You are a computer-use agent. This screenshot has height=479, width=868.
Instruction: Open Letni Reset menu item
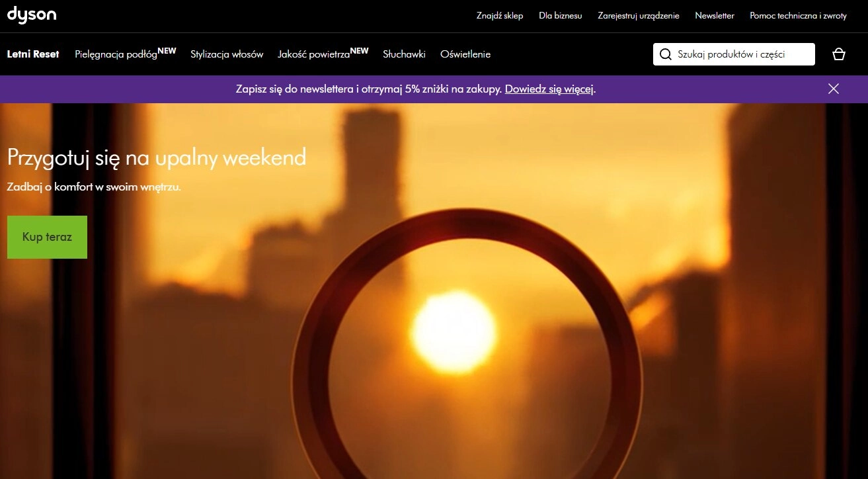[x=33, y=54]
